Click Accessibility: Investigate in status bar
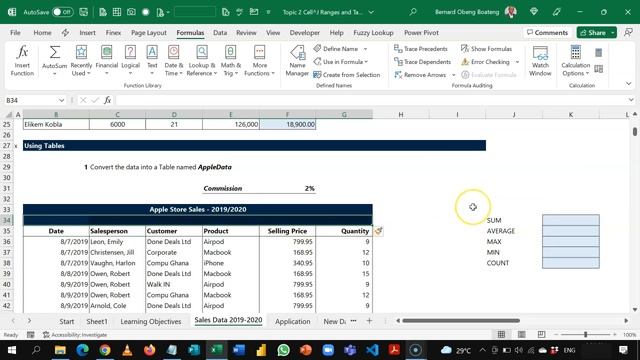Viewport: 640px width, 360px height. pyautogui.click(x=75, y=335)
